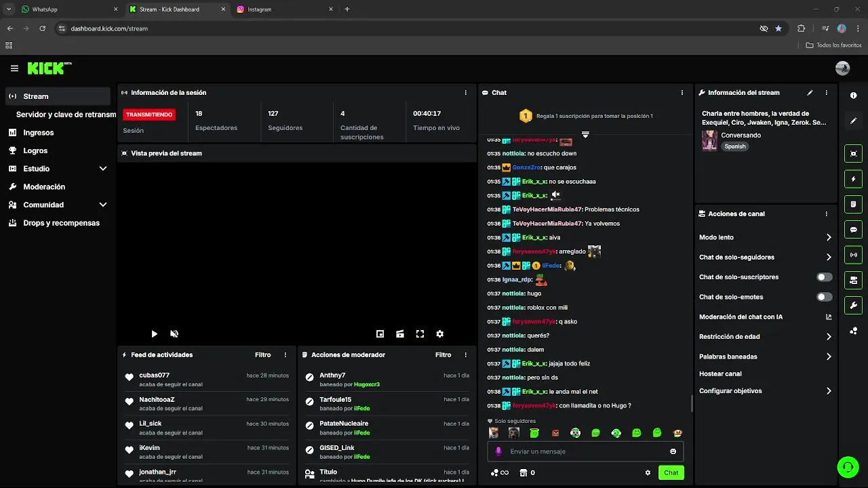Open Información de la sesión three-dot menu
The width and height of the screenshot is (868, 488).
(465, 93)
